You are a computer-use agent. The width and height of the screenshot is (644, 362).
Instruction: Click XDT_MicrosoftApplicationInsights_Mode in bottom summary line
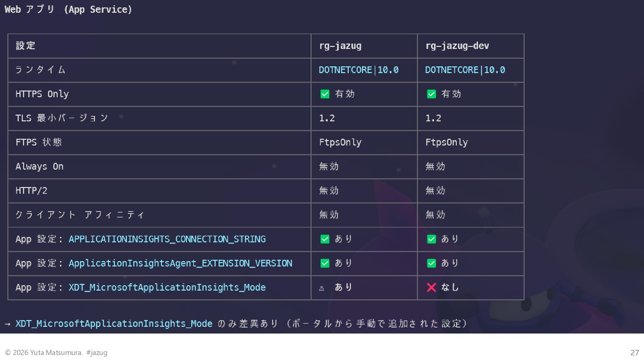point(114,323)
